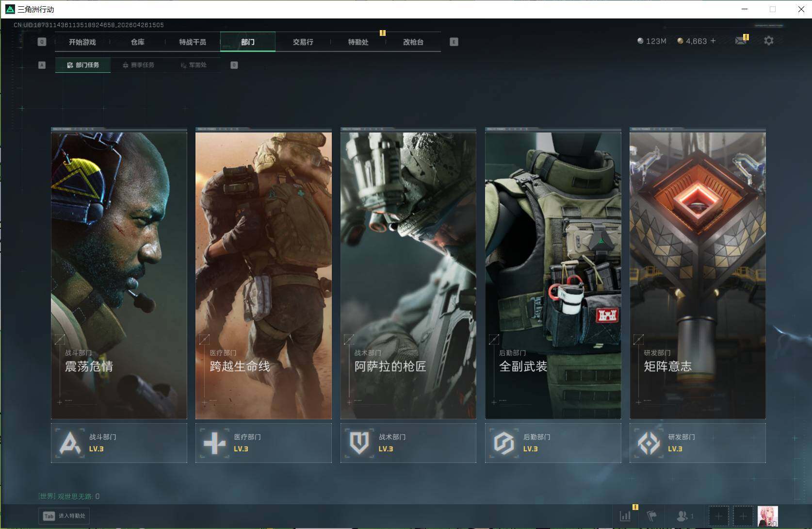Click the E key hint icon

[454, 42]
